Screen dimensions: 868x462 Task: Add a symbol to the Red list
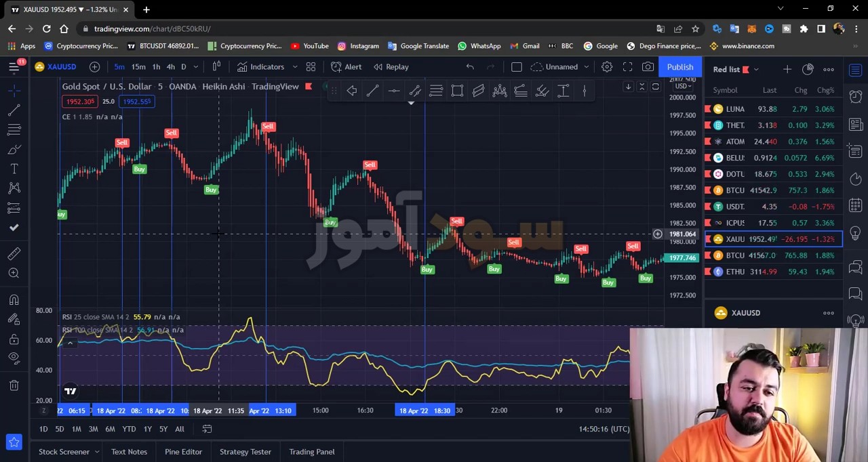coord(787,69)
